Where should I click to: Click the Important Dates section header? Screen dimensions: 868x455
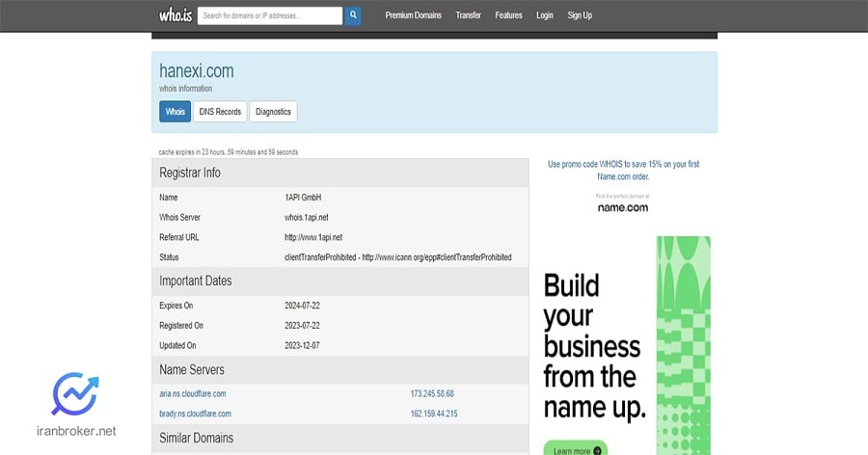[x=340, y=281]
